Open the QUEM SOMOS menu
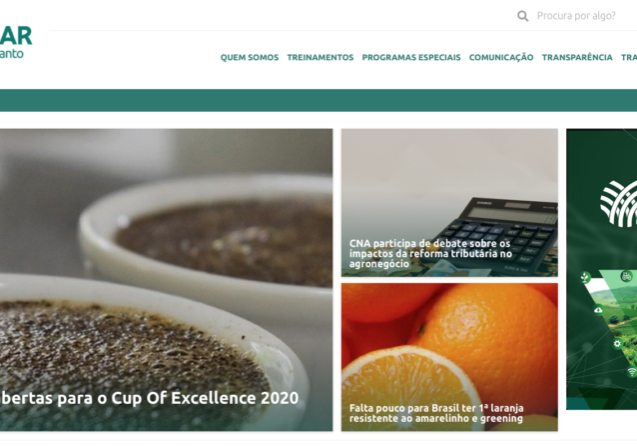The width and height of the screenshot is (637, 446). tap(249, 57)
